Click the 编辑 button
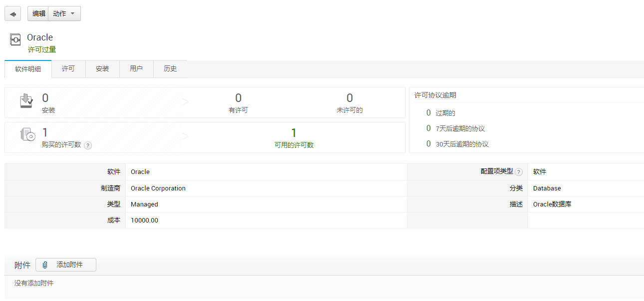Viewport: 644px width, 301px height. 38,14
